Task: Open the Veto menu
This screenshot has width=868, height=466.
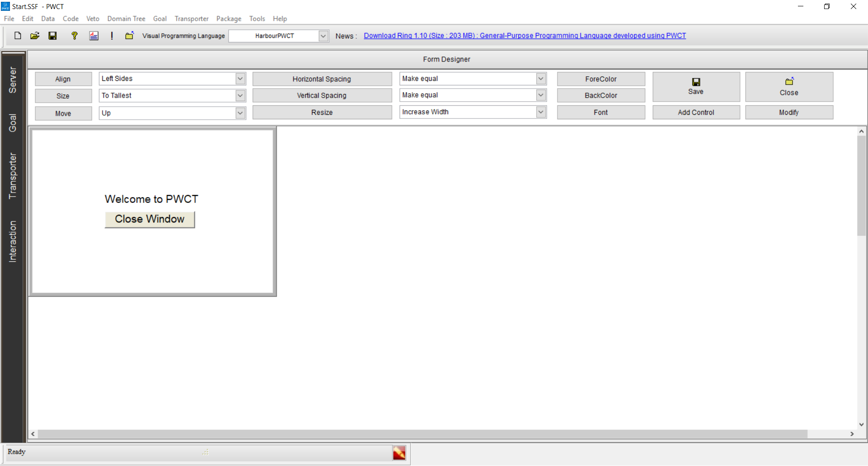Action: [x=93, y=19]
